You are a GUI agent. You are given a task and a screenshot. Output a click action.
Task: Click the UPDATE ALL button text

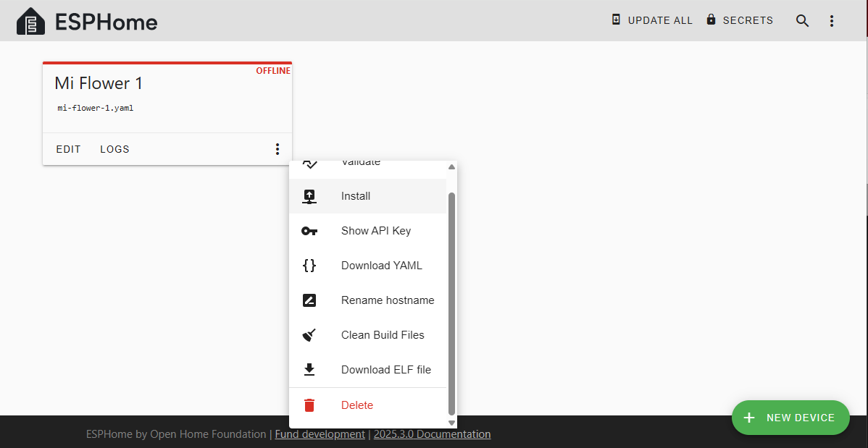point(660,20)
